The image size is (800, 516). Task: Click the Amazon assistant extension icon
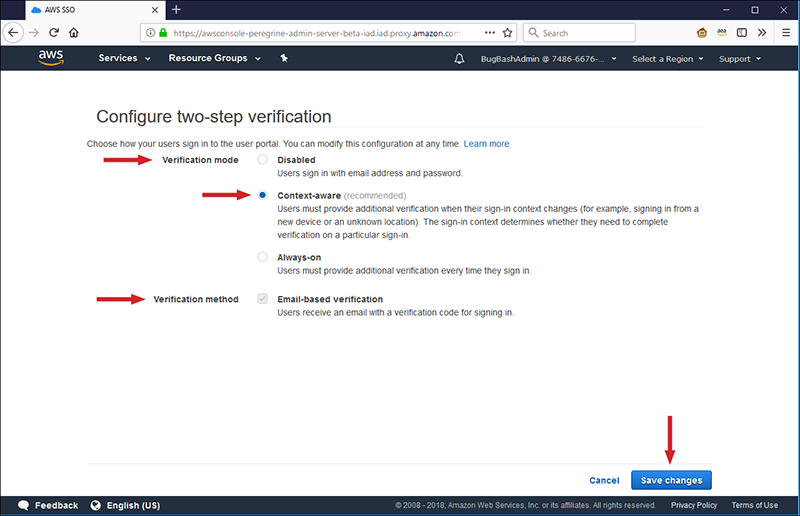point(722,32)
